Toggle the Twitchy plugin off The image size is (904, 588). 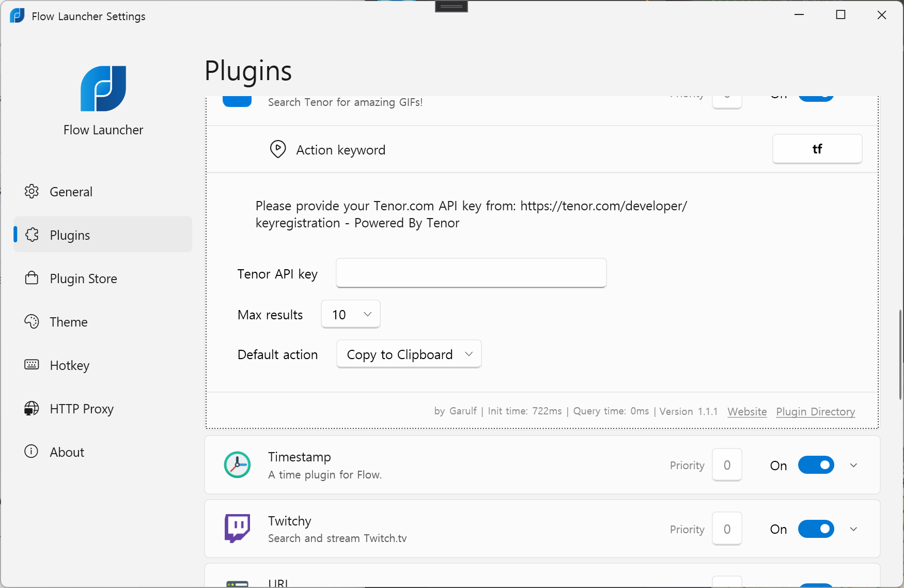click(816, 529)
